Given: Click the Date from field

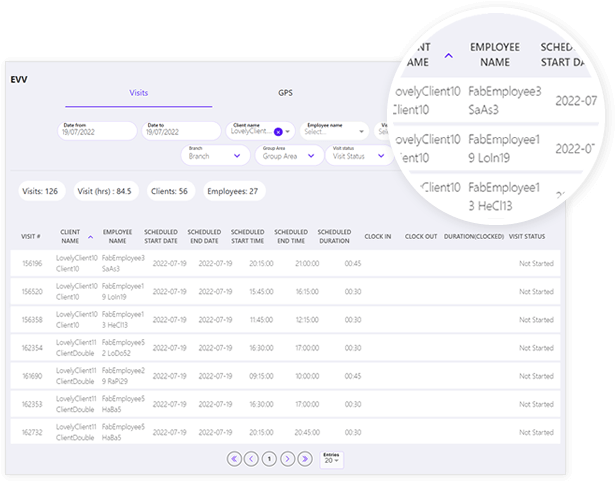Looking at the screenshot, I should pos(97,131).
